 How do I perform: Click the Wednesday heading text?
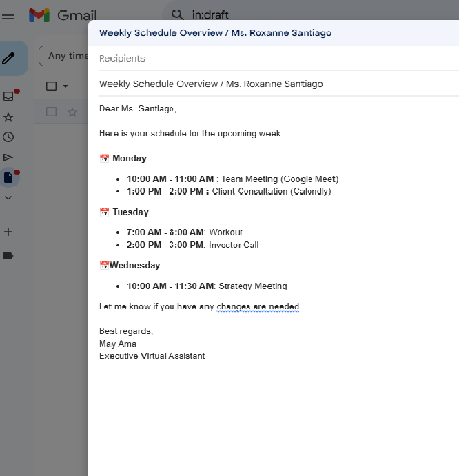click(134, 266)
